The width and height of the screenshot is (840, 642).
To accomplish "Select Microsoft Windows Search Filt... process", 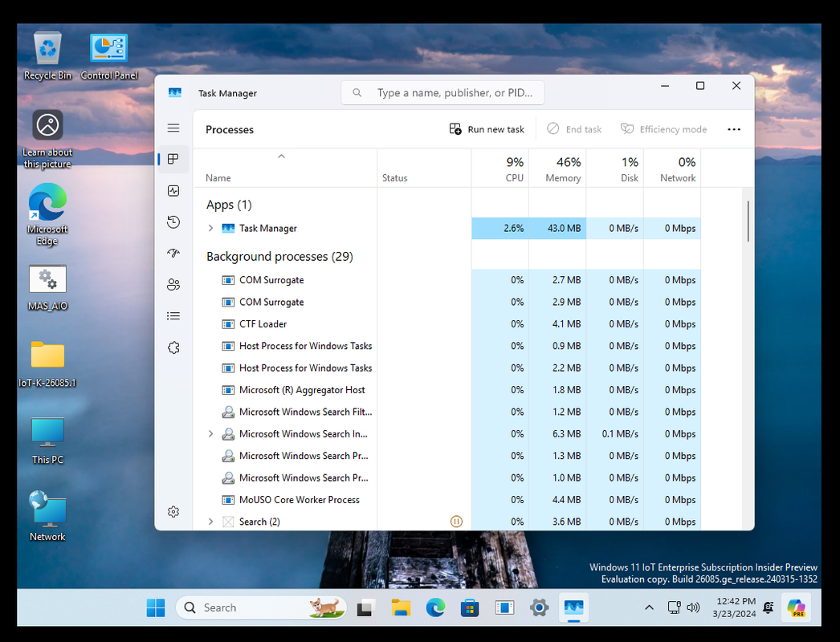I will click(x=447, y=412).
